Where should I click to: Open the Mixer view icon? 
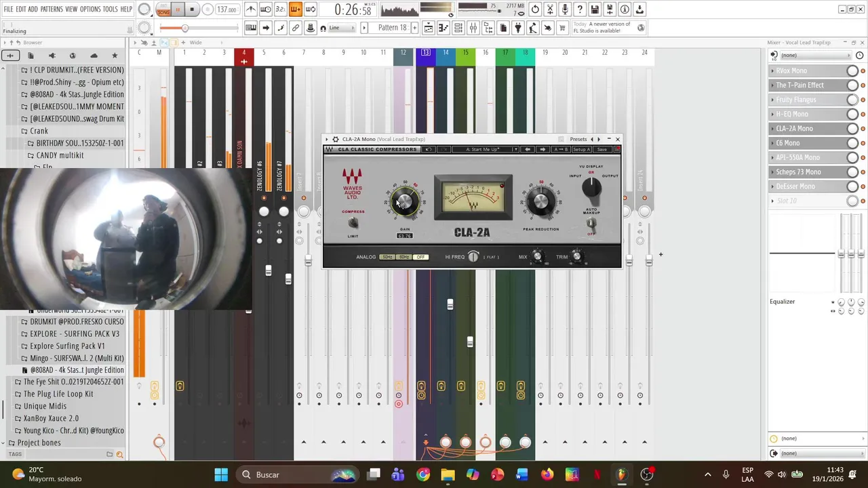tap(473, 28)
